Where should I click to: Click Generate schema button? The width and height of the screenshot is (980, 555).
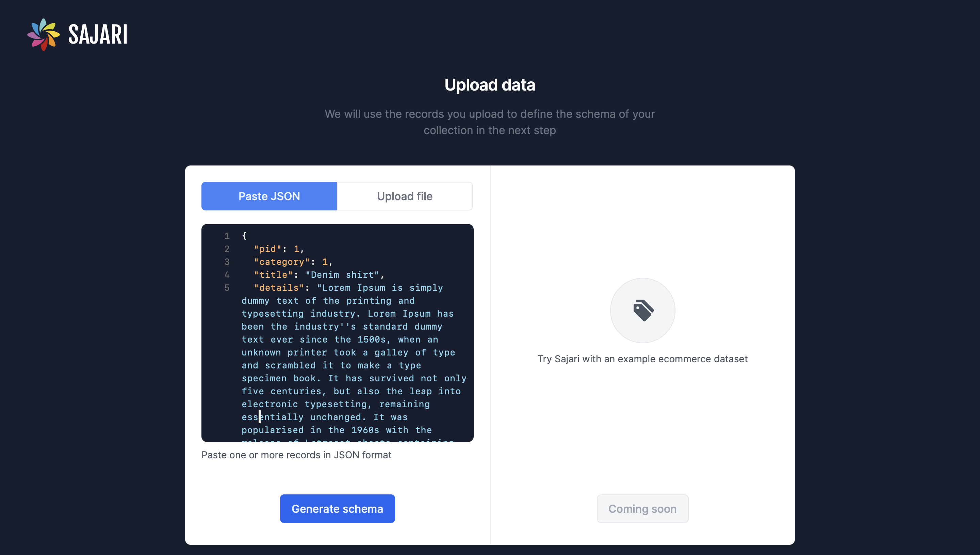coord(337,509)
